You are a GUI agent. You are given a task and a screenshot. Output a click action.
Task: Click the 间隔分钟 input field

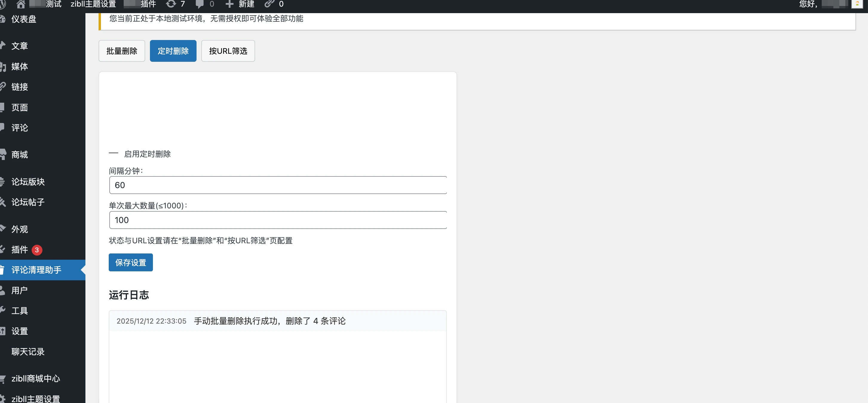278,185
